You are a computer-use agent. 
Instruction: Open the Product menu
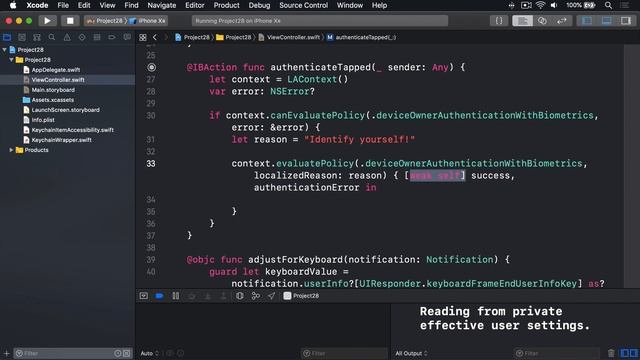coord(226,5)
